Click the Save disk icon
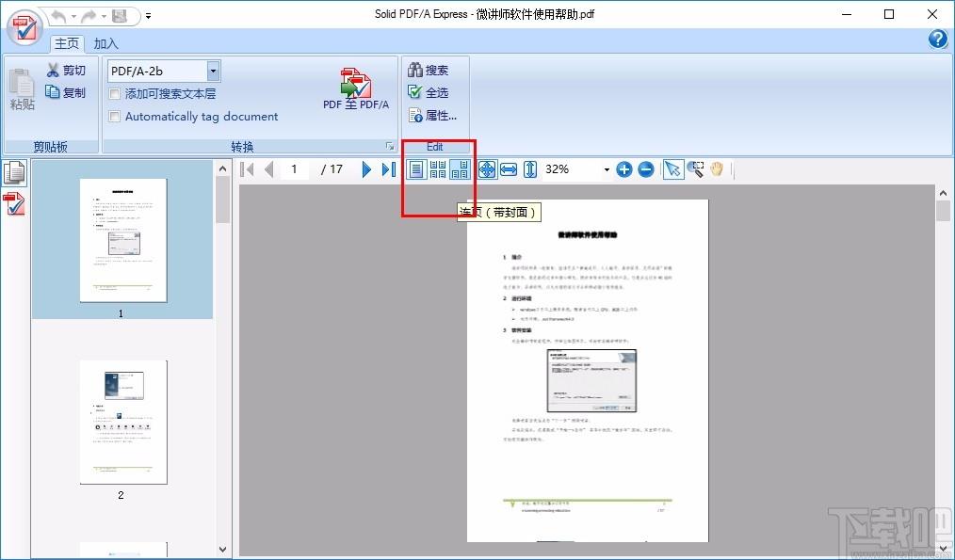This screenshot has height=560, width=955. 120,16
